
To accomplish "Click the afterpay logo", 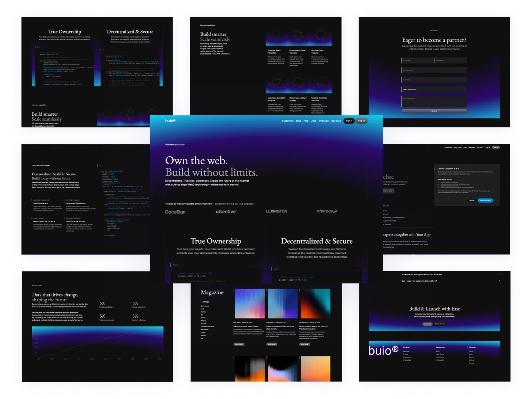I will pos(327,211).
